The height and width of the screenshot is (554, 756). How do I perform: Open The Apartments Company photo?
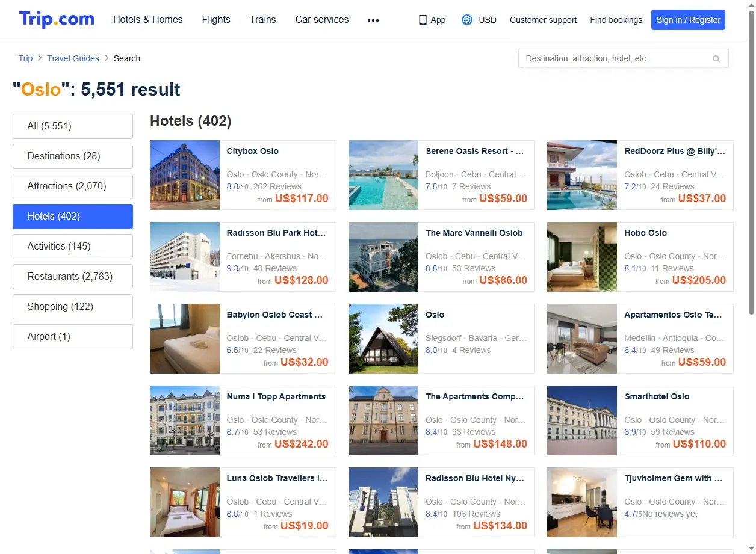pos(383,420)
